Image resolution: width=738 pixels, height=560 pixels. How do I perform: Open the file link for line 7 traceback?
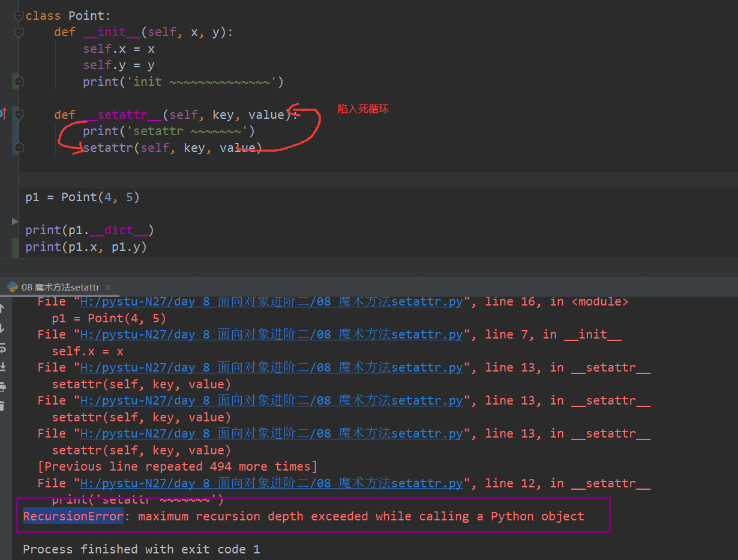pyautogui.click(x=271, y=335)
